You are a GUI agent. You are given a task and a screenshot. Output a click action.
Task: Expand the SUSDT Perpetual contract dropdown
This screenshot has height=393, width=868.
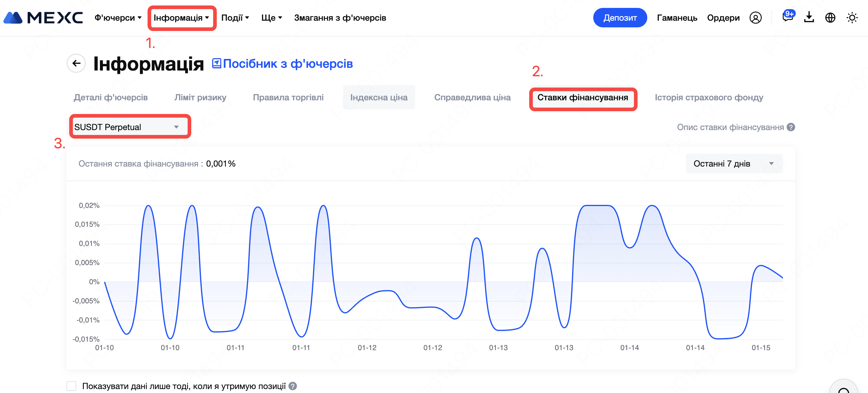click(130, 127)
